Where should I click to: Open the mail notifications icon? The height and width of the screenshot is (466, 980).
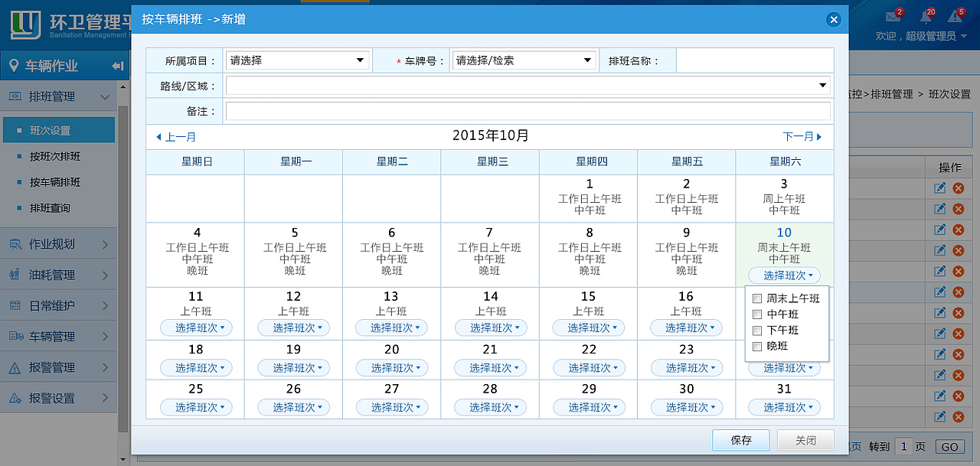coord(893,17)
